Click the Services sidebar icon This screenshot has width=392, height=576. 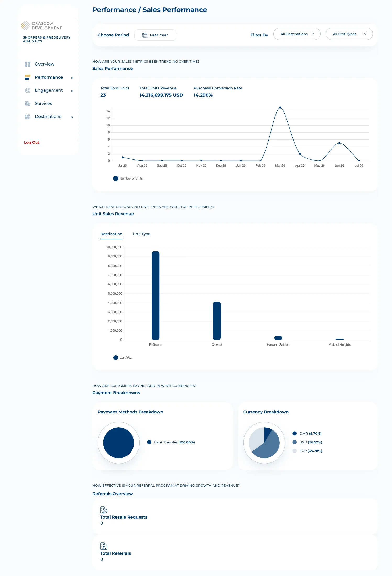(28, 104)
